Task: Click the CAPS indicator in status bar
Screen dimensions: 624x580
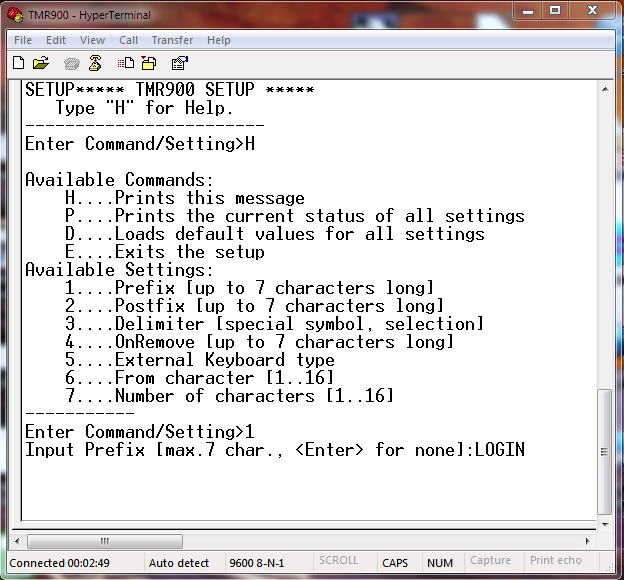Action: tap(395, 563)
